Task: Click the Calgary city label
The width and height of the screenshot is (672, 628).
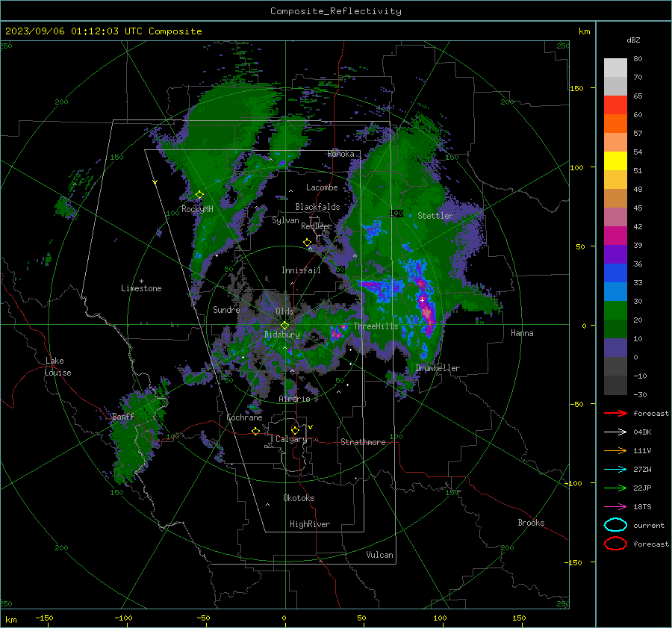Action: click(291, 439)
